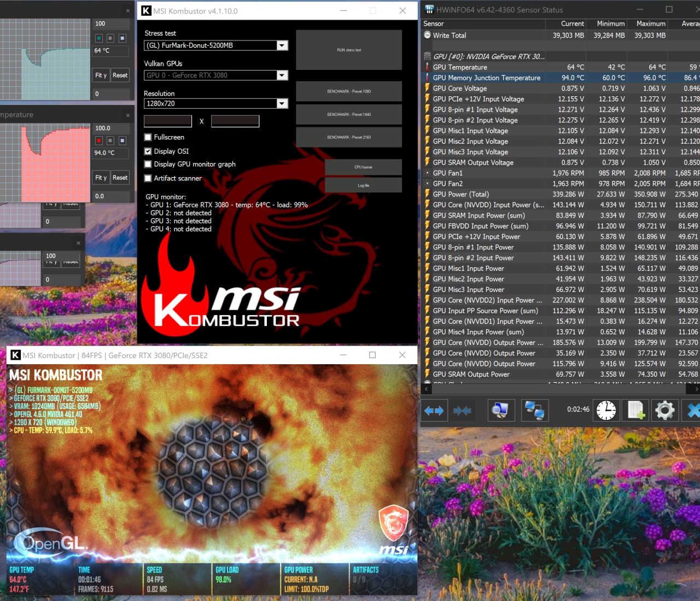
Task: Click the RUN stress test button
Action: tap(349, 50)
